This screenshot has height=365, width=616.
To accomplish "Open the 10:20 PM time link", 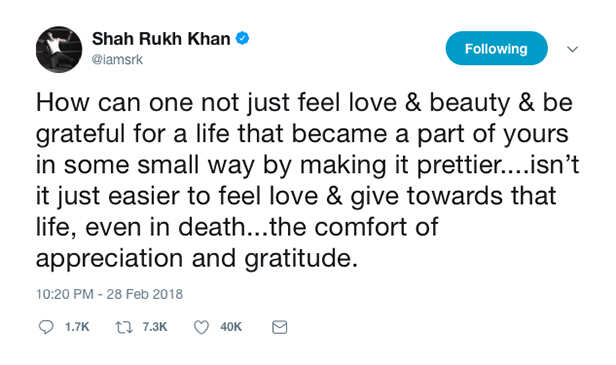I will pos(65,294).
